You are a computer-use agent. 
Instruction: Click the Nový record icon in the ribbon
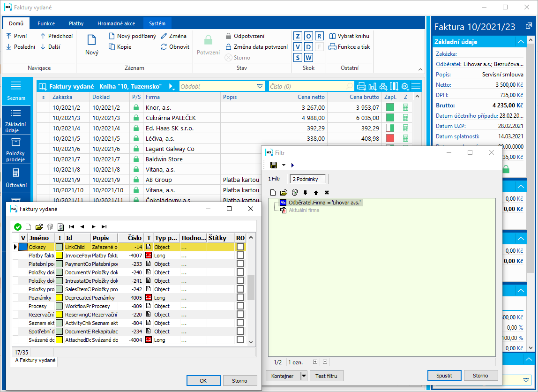pyautogui.click(x=91, y=40)
